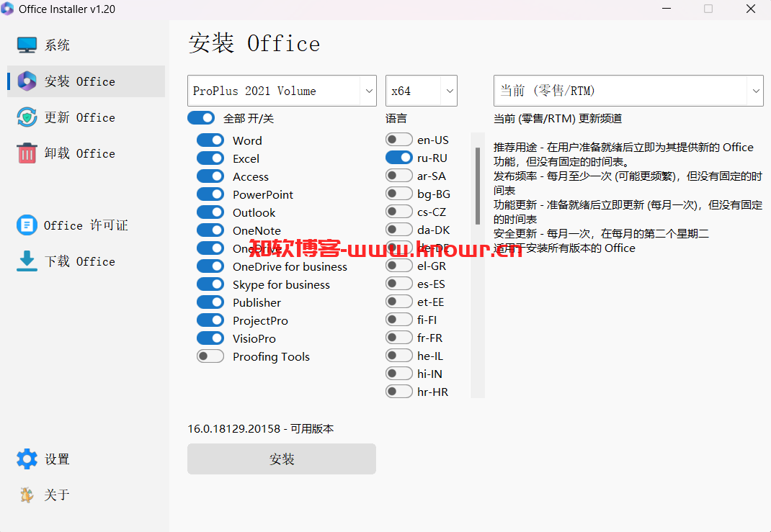This screenshot has width=771, height=532.
Task: Enable the ar-SA language toggle
Action: pos(398,176)
